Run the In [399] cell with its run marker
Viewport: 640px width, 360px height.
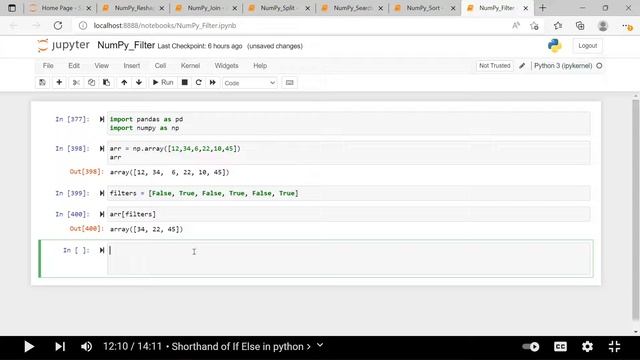(x=102, y=193)
